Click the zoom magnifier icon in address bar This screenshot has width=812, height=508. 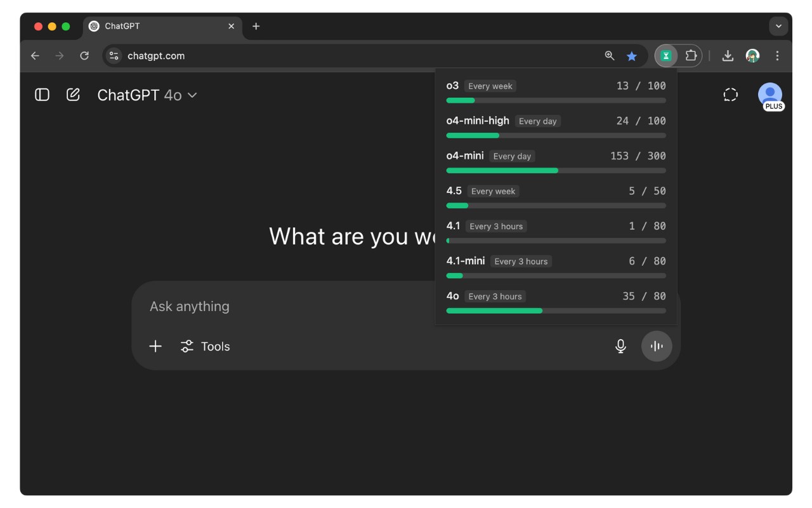[610, 56]
